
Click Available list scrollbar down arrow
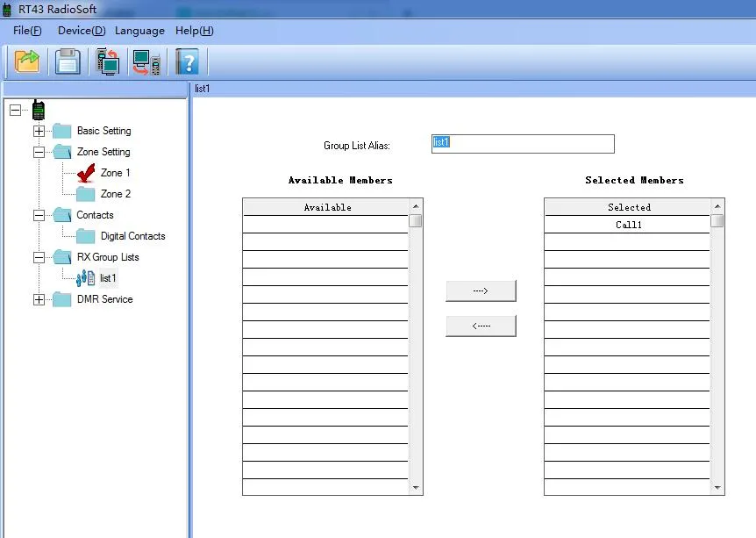coord(416,488)
